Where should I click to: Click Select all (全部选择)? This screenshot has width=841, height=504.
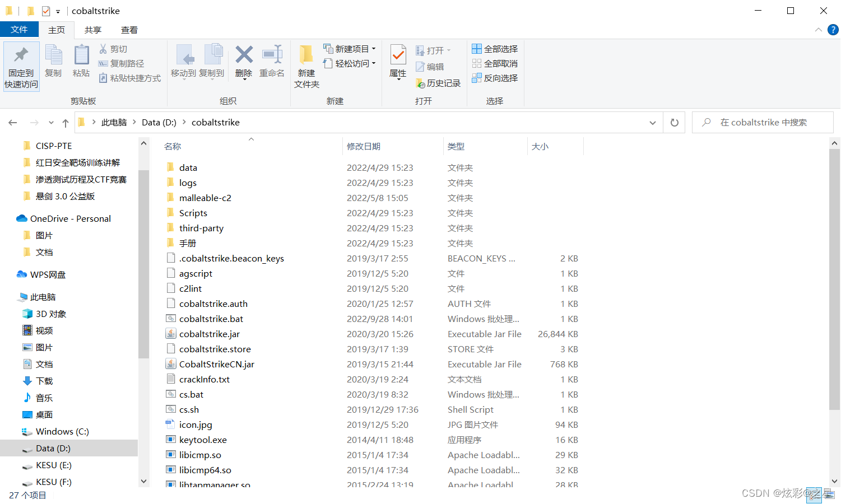pos(495,49)
